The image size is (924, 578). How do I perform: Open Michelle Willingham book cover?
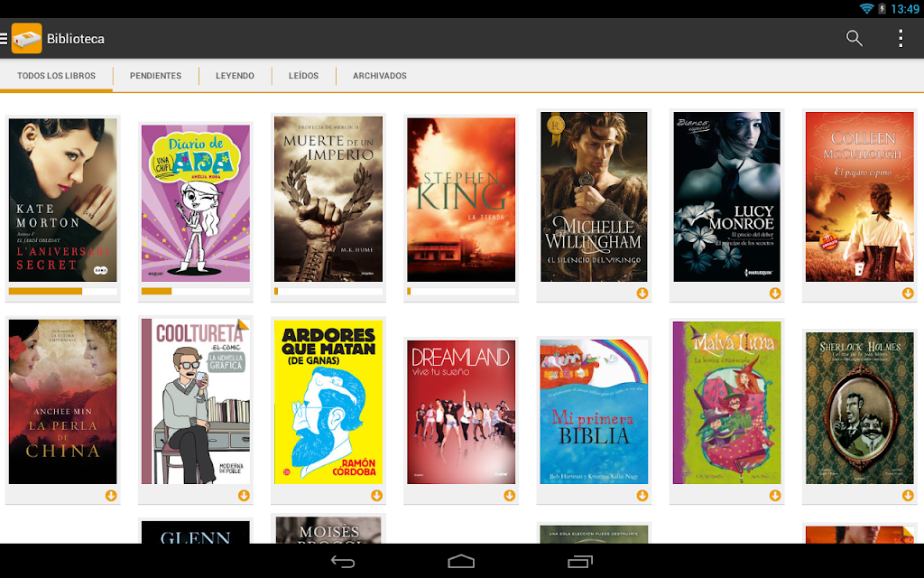(594, 196)
